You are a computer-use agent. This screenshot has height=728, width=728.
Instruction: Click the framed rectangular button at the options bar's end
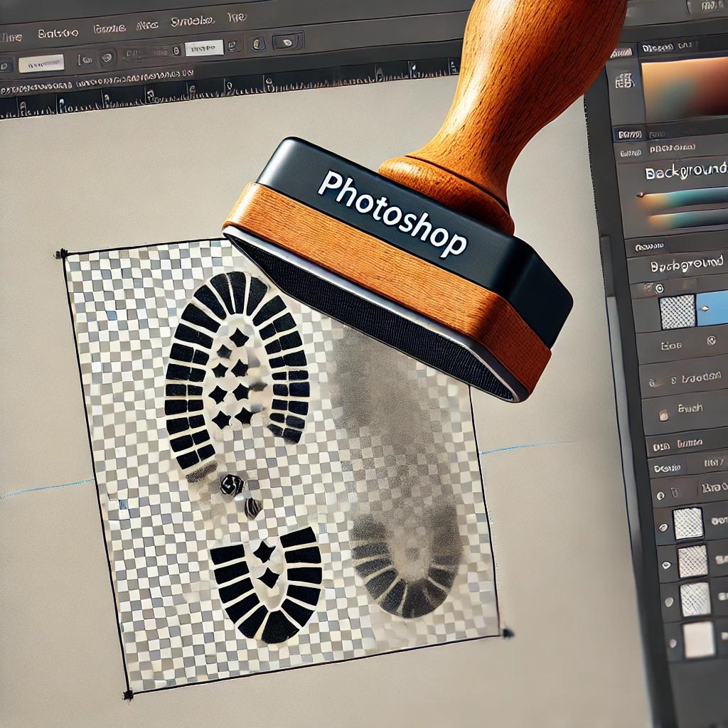click(288, 42)
